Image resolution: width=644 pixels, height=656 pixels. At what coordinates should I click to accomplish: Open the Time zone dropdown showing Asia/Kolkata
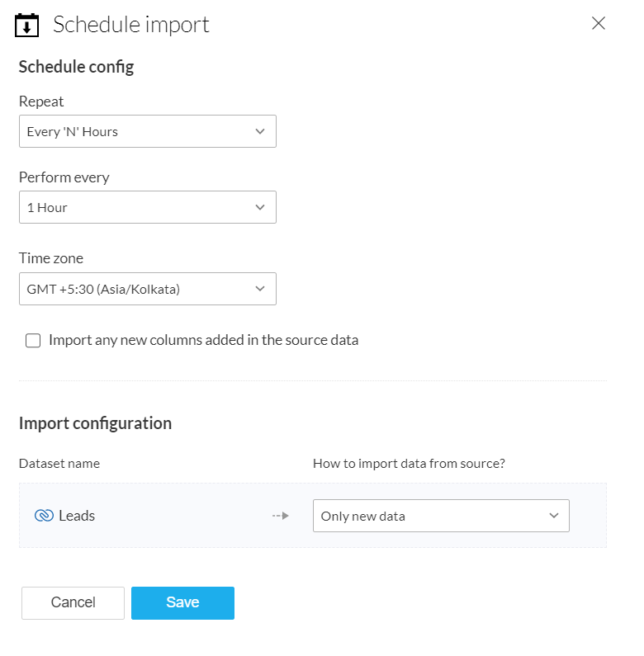[147, 289]
